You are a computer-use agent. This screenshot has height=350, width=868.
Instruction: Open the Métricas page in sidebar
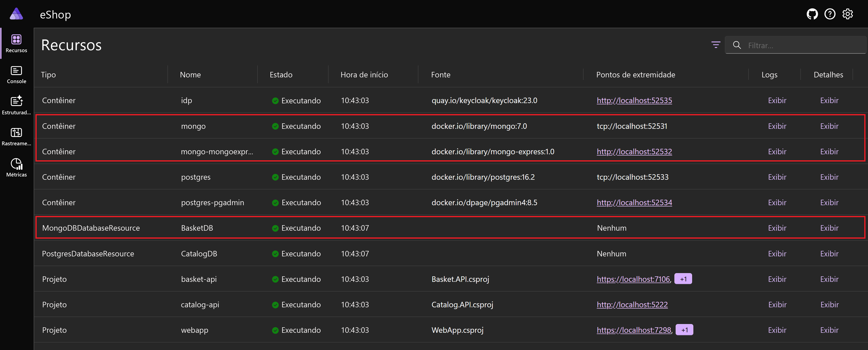(16, 168)
